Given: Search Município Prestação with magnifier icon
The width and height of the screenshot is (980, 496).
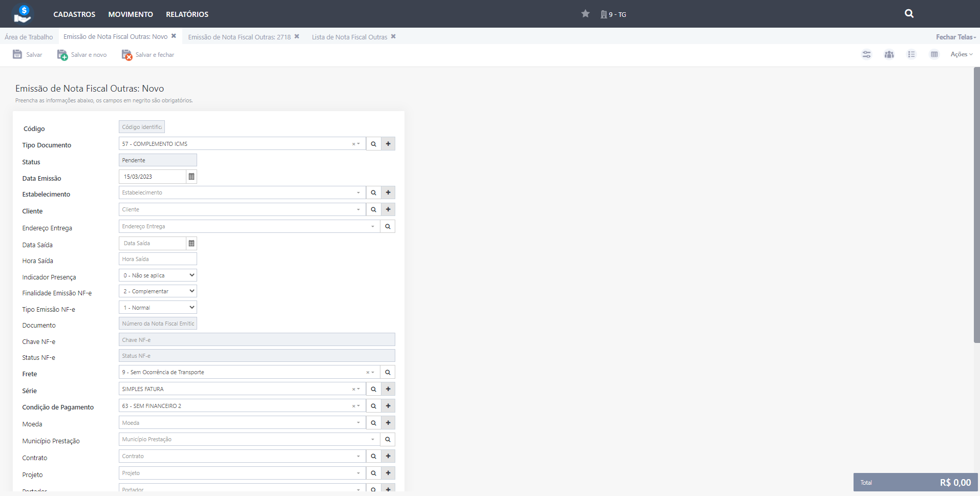Looking at the screenshot, I should pyautogui.click(x=388, y=439).
